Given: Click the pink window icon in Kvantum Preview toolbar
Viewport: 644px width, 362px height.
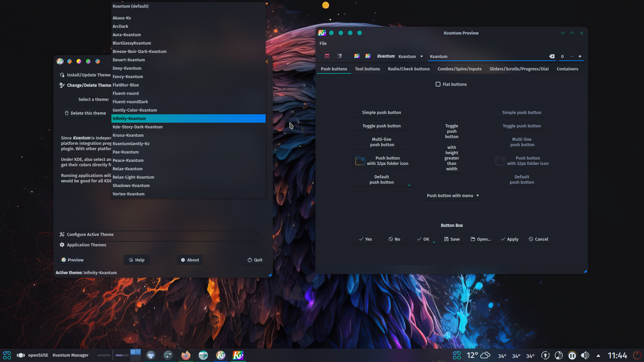Looking at the screenshot, I should coord(327,56).
